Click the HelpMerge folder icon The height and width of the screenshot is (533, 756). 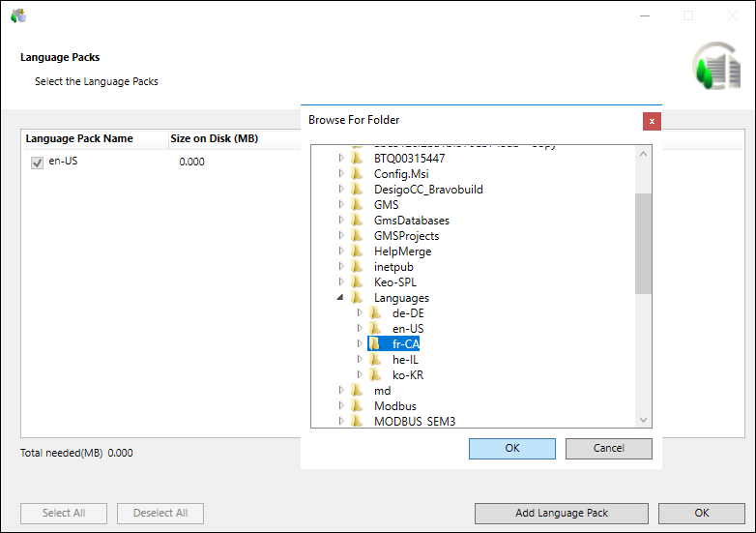pos(358,252)
